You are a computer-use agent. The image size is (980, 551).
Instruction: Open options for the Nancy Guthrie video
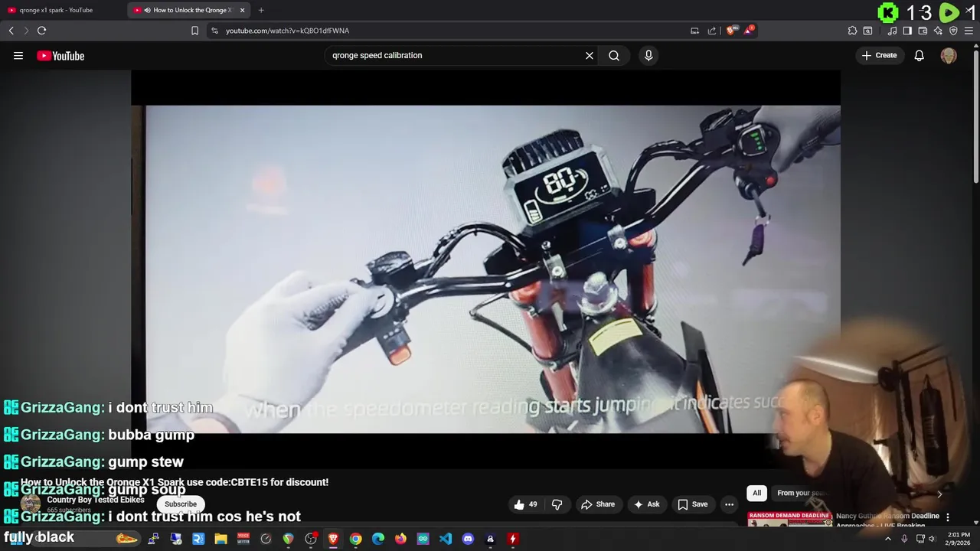point(948,517)
